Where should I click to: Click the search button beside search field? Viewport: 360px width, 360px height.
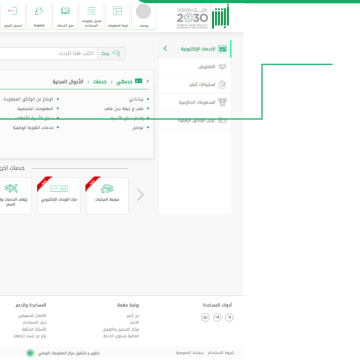111,53
